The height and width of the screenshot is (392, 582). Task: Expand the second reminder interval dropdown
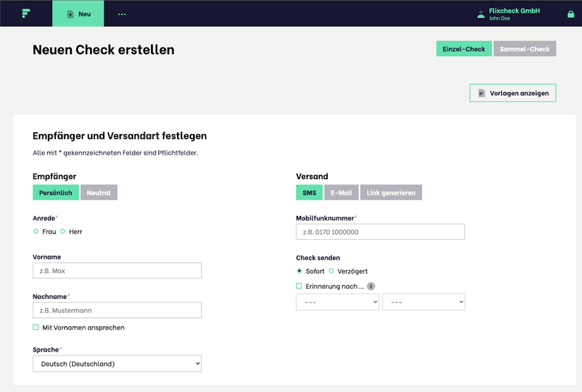[x=423, y=302]
